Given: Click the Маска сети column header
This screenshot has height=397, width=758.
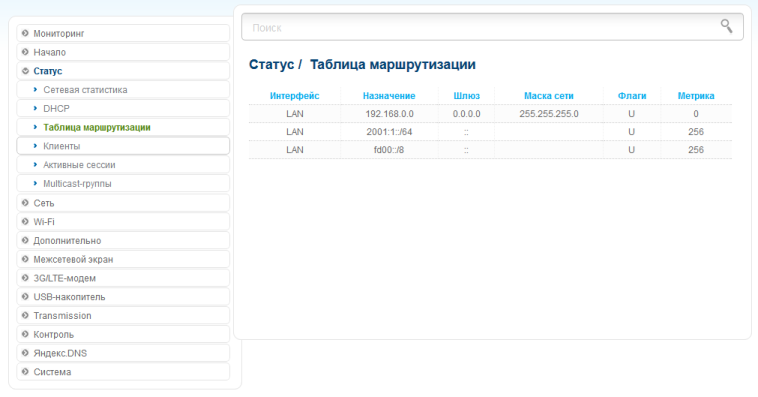Looking at the screenshot, I should 549,96.
